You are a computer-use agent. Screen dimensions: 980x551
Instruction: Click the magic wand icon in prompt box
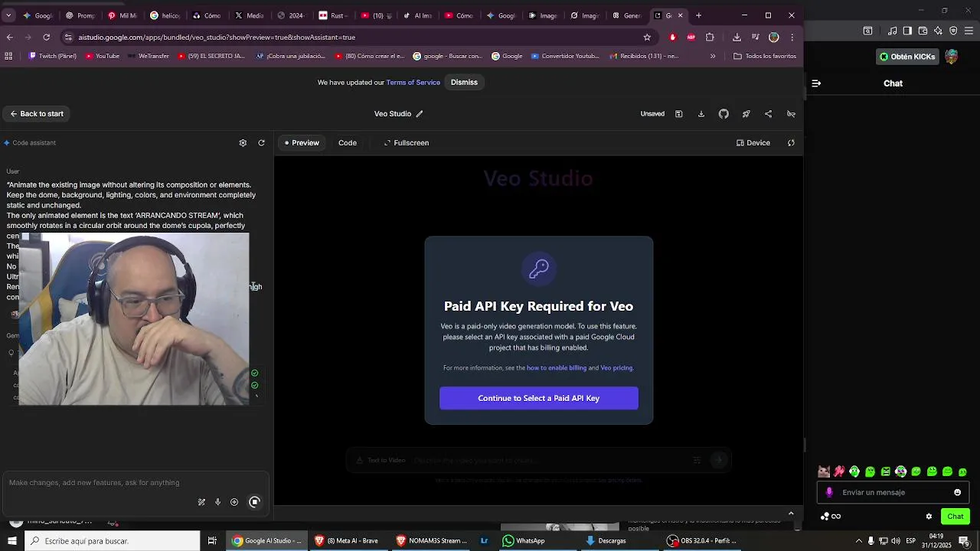click(201, 502)
